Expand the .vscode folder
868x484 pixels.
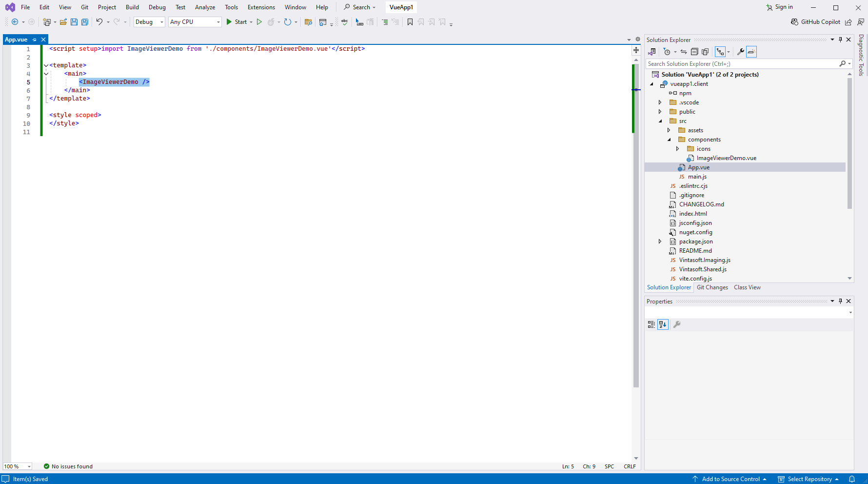[660, 102]
